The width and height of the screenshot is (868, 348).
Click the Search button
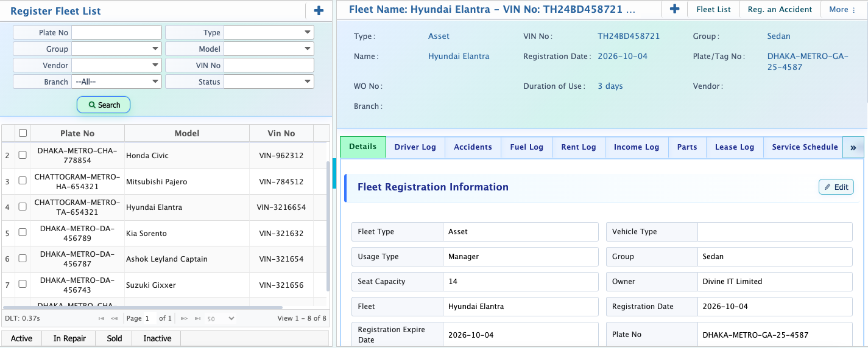click(x=104, y=105)
